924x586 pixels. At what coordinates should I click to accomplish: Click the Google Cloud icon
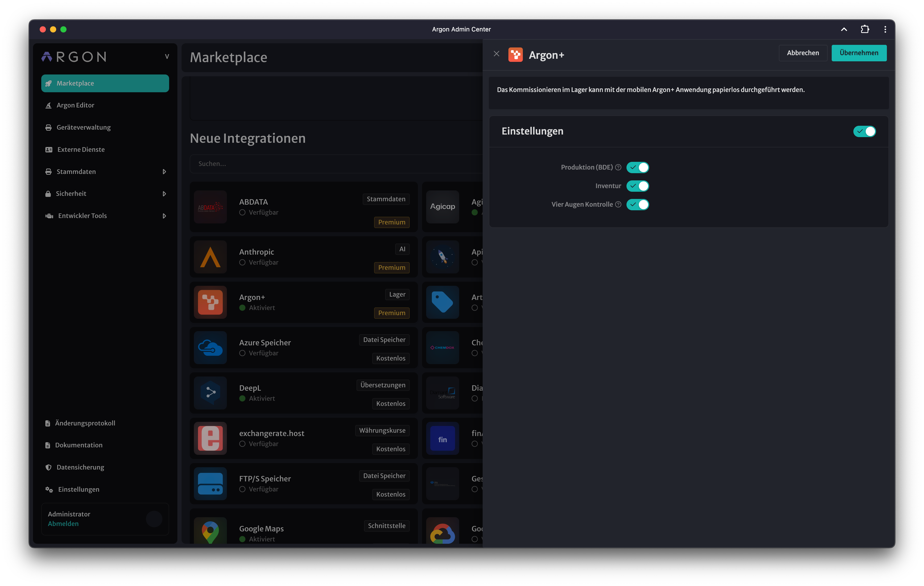click(x=442, y=531)
